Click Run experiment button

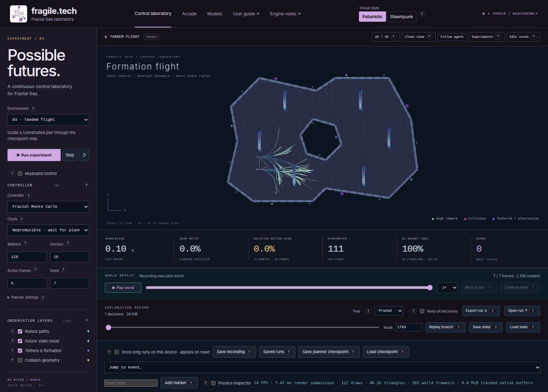(34, 155)
